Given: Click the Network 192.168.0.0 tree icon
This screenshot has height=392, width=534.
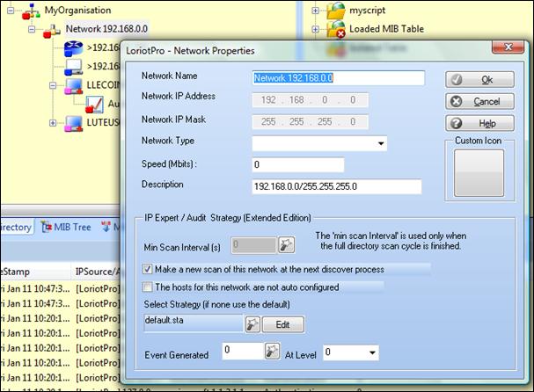Looking at the screenshot, I should pos(52,31).
